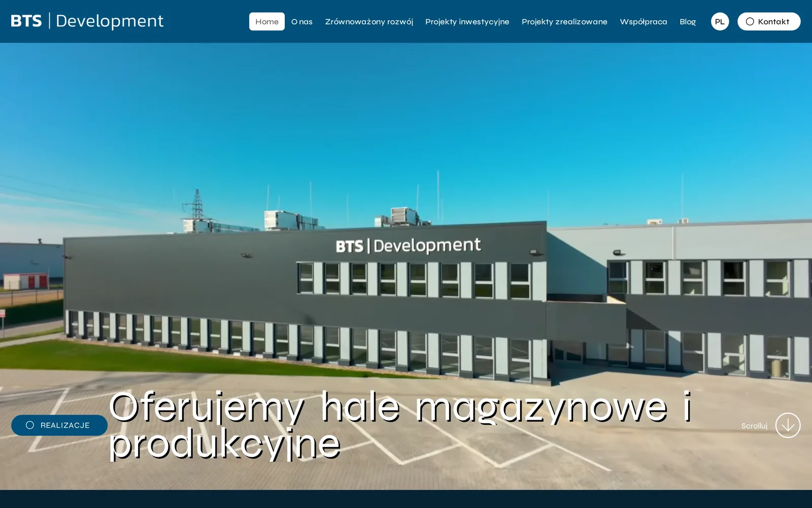Viewport: 812px width, 508px height.
Task: Click the Kontakt button
Action: 769,21
